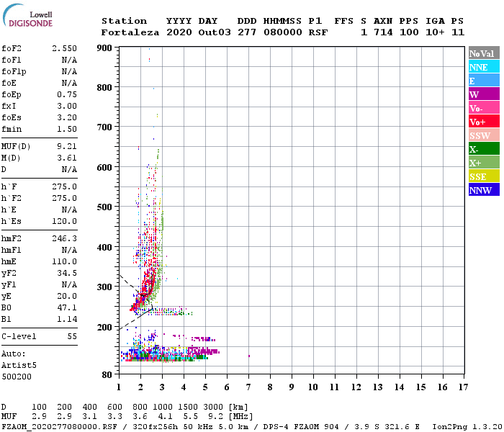The image size is (504, 432).
Task: Select the SSW legend swatch
Action: pos(484,135)
